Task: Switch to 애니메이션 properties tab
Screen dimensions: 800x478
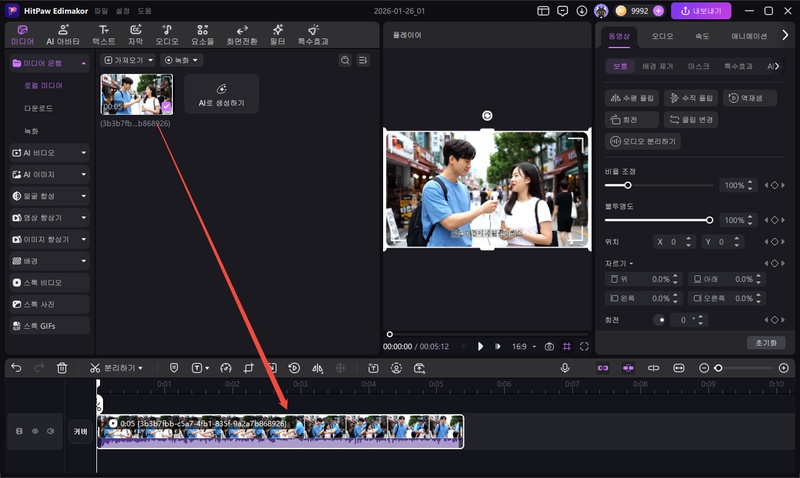Action: point(748,36)
